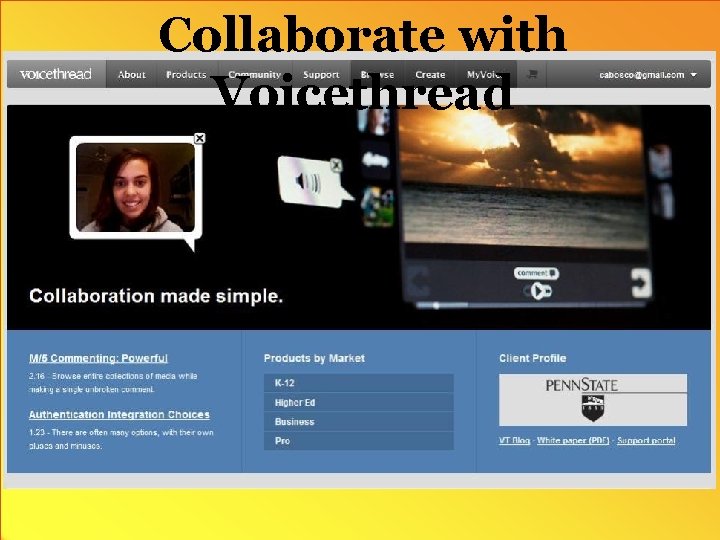Open the shopping cart icon

532,74
